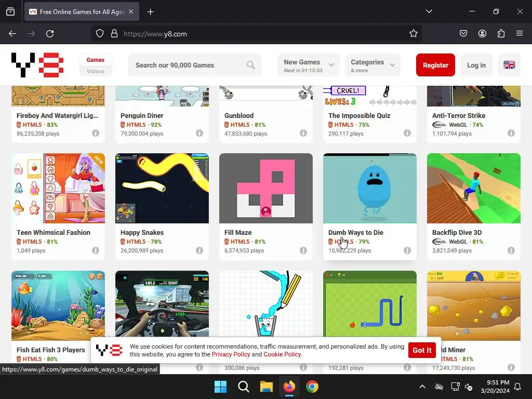The width and height of the screenshot is (532, 399).
Task: Open the Privacy Policy link
Action: tap(231, 354)
